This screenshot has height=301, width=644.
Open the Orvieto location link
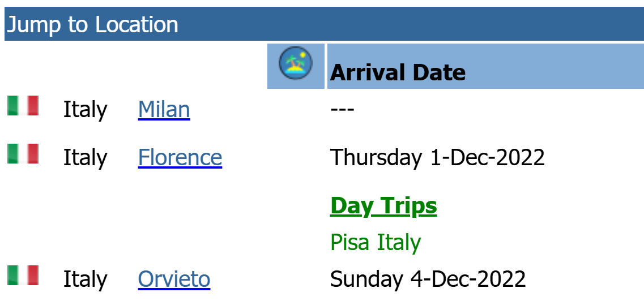tap(174, 279)
